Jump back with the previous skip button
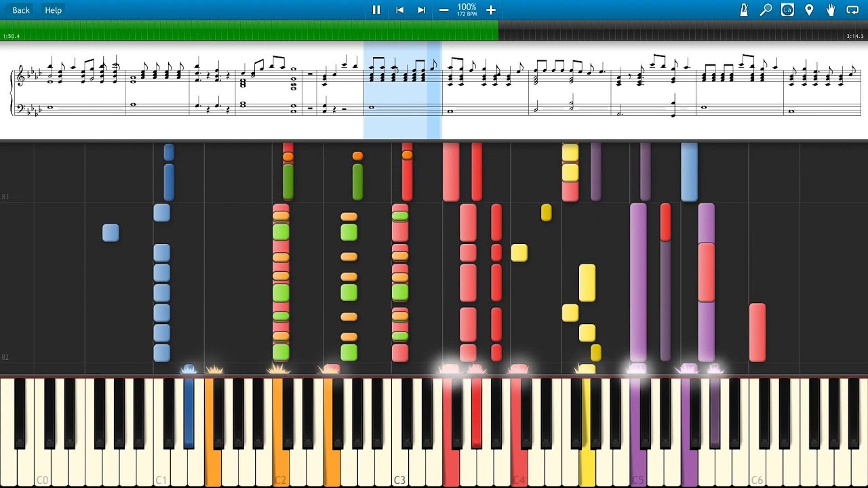Viewport: 868px width, 488px height. (400, 9)
